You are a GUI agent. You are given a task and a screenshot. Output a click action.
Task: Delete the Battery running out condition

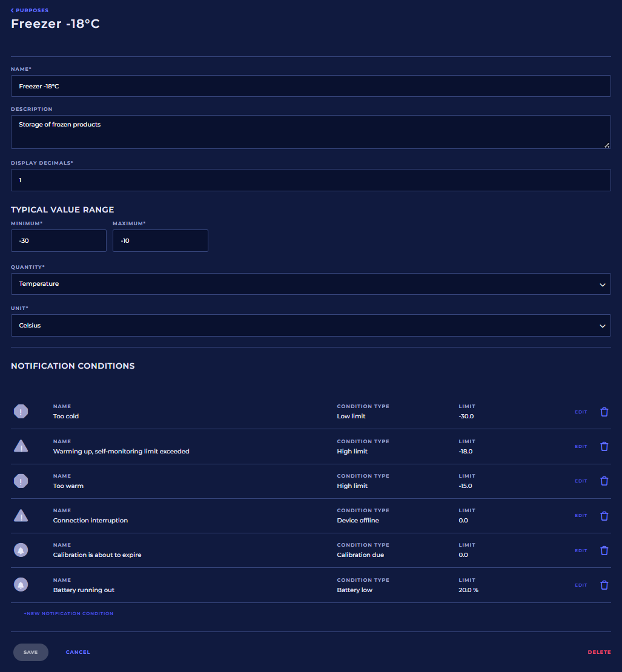(x=604, y=585)
